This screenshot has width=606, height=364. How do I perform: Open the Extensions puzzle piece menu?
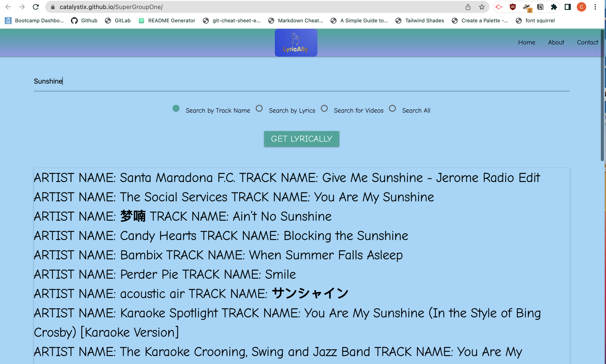tap(554, 7)
